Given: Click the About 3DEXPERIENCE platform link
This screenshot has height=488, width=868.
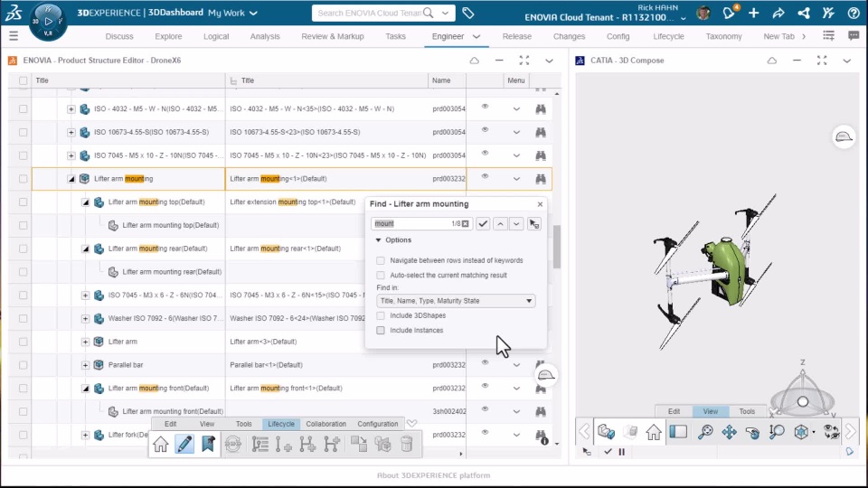Looking at the screenshot, I should (x=433, y=475).
